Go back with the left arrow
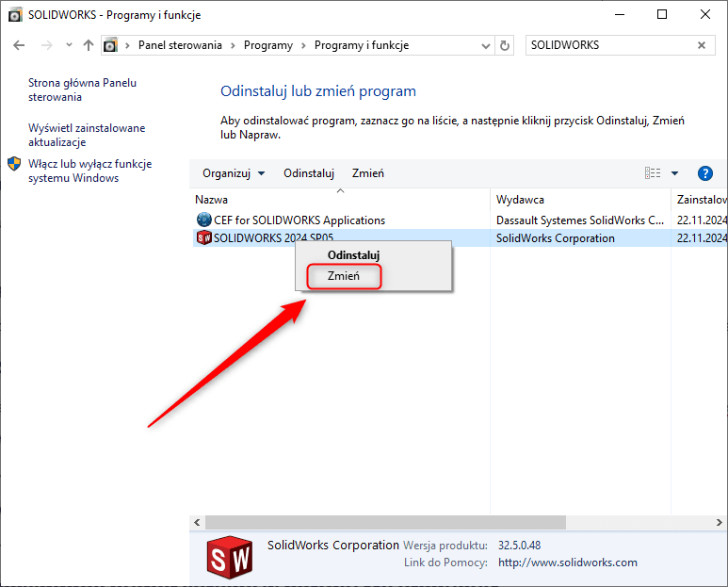Screen dimensions: 728x587 [19, 45]
